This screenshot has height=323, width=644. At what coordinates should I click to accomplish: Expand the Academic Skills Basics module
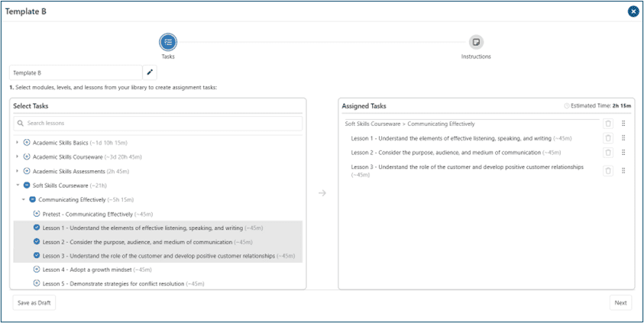coord(18,143)
